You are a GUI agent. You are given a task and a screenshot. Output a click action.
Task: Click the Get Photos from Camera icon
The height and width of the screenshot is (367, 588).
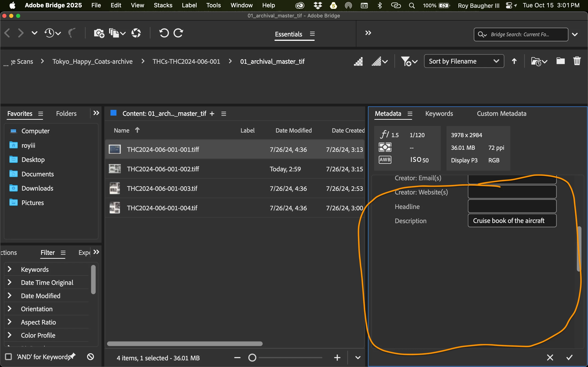pos(99,33)
